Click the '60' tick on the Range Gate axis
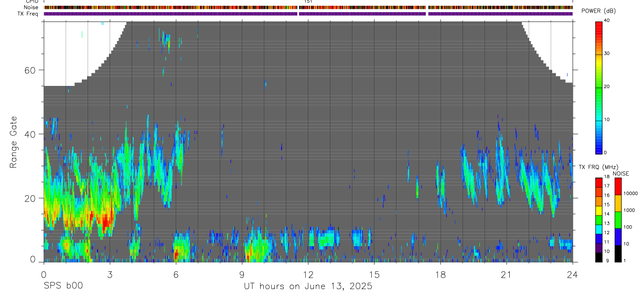This screenshot has width=644, height=297. (x=29, y=70)
